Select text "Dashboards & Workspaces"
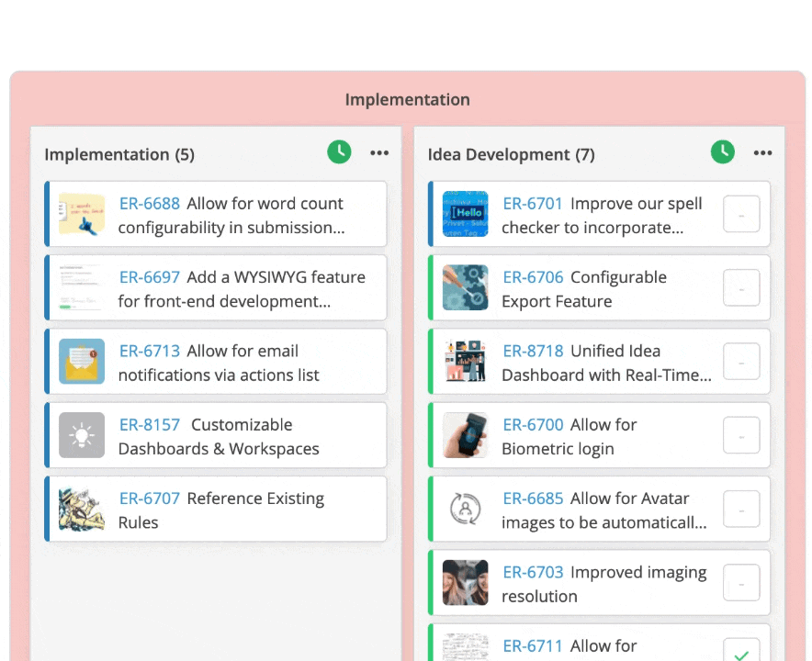Image resolution: width=812 pixels, height=661 pixels. click(219, 449)
